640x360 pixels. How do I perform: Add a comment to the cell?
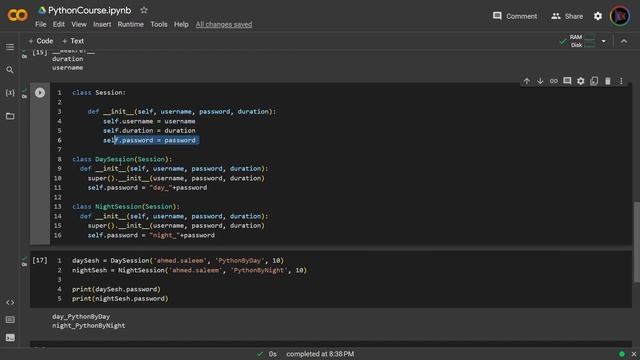click(567, 81)
